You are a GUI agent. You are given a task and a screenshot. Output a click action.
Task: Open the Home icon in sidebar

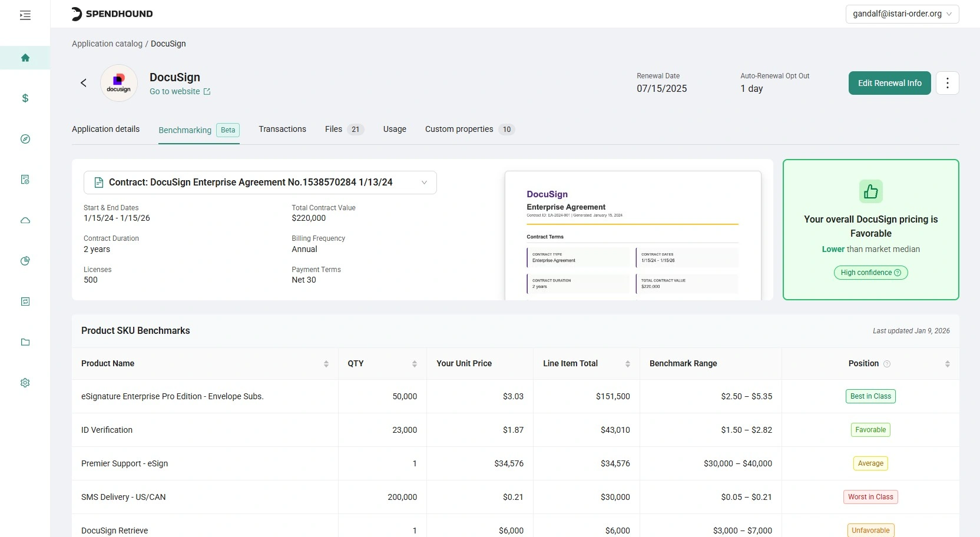[25, 58]
